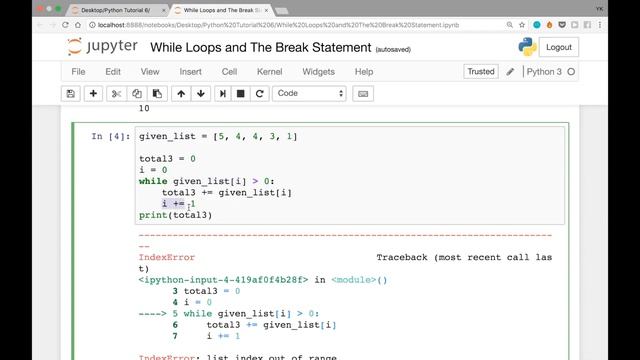This screenshot has height=360, width=640.
Task: Paste cells below icon
Action: coord(157,93)
